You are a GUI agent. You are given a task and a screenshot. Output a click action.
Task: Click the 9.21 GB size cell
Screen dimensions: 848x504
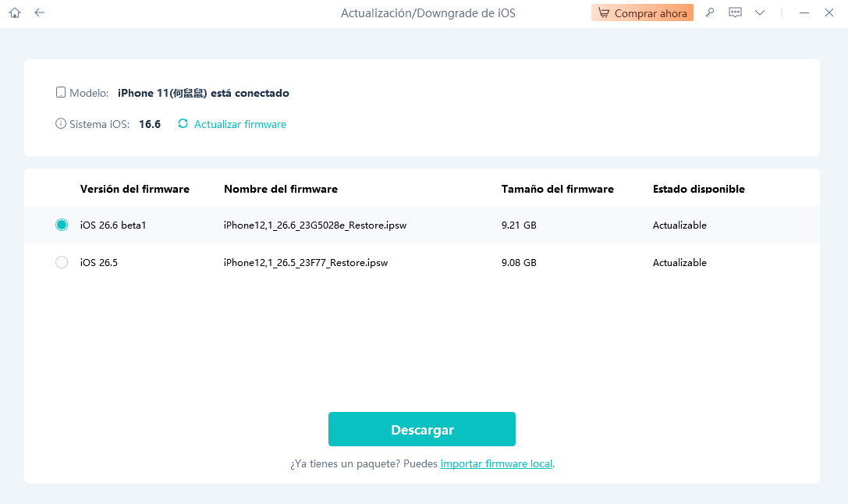point(519,225)
